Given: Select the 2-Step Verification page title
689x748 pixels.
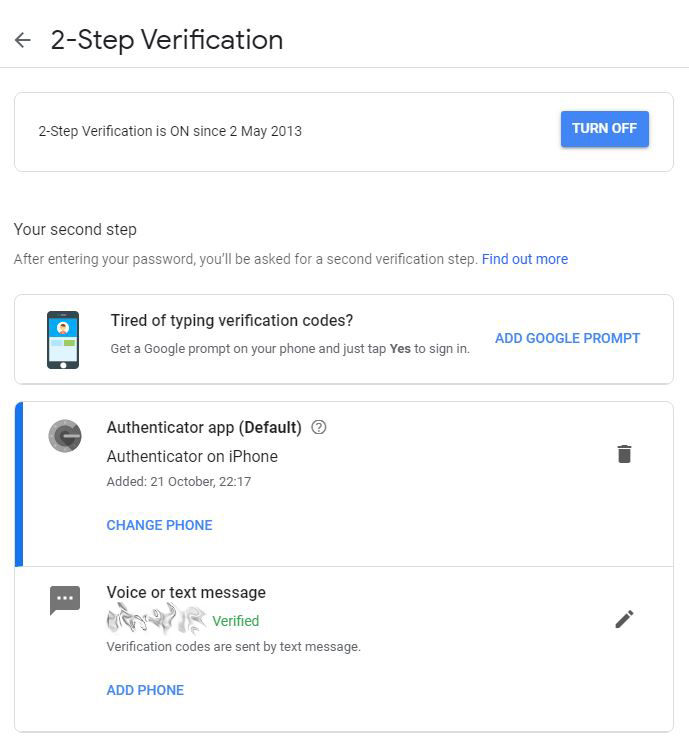Looking at the screenshot, I should coord(167,40).
